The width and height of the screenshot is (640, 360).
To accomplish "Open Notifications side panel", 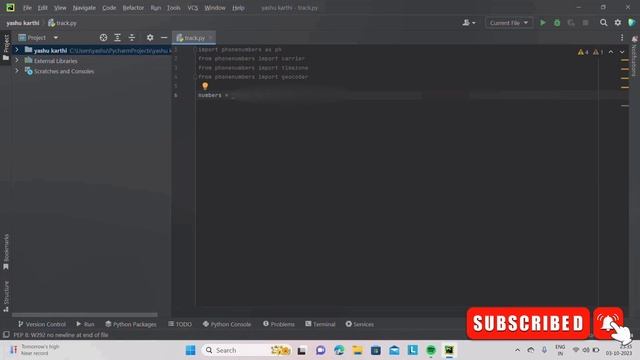I will coord(634,56).
